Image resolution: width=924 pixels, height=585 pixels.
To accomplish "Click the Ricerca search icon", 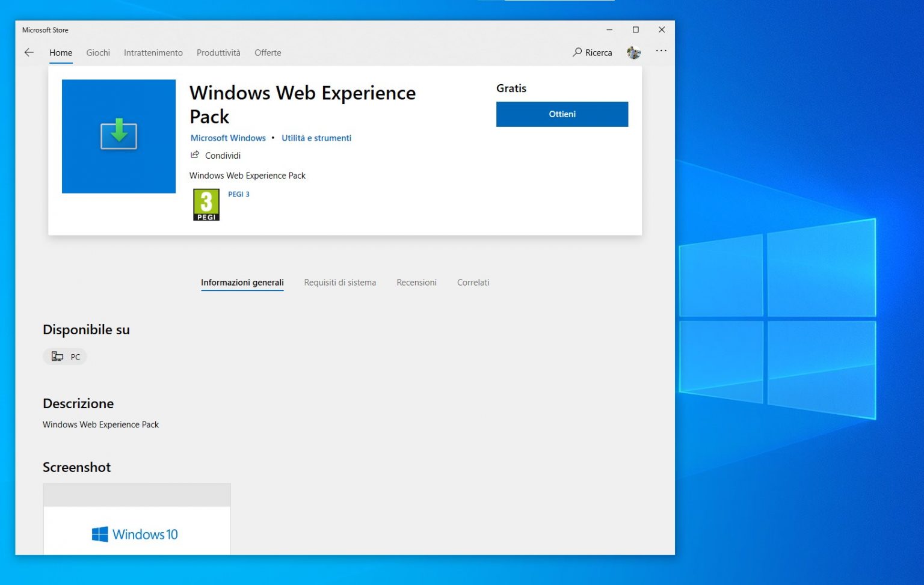I will click(x=576, y=52).
